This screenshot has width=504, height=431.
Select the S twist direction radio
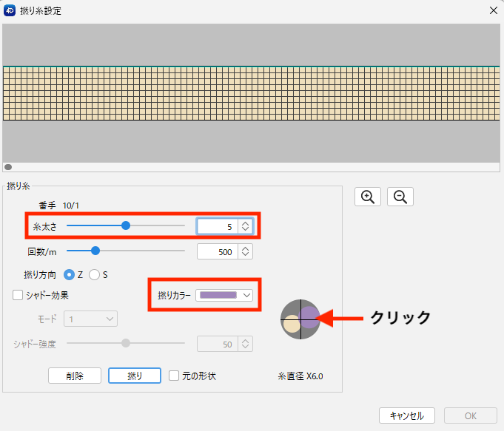(x=94, y=274)
